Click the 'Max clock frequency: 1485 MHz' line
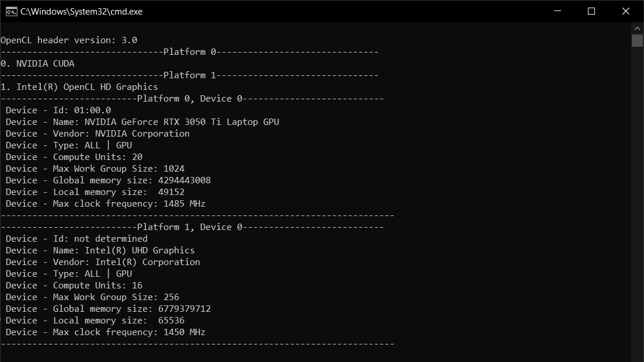The height and width of the screenshot is (362, 644). [x=105, y=204]
